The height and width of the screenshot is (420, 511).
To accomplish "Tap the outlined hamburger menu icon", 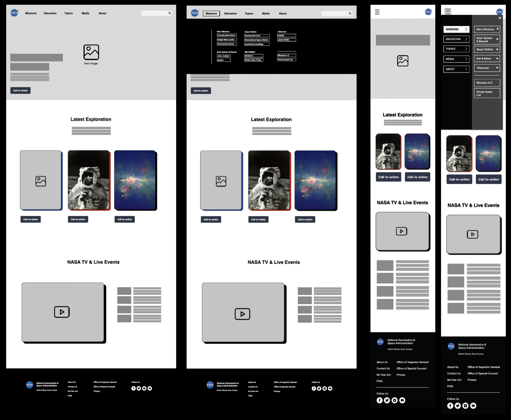I will pos(448,12).
